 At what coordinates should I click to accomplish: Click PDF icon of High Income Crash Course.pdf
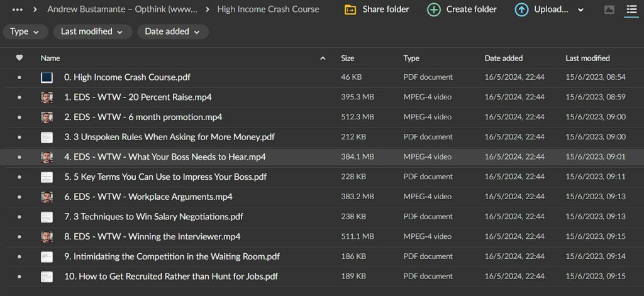47,77
